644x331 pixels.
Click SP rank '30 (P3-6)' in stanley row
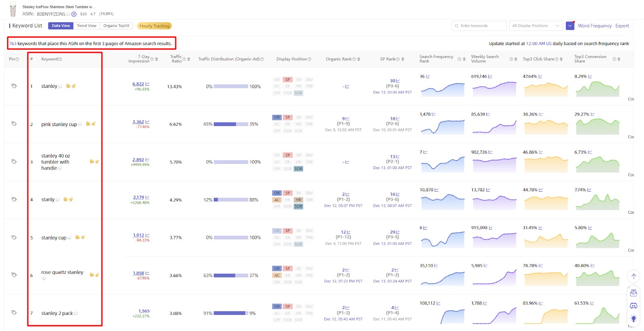pyautogui.click(x=392, y=83)
